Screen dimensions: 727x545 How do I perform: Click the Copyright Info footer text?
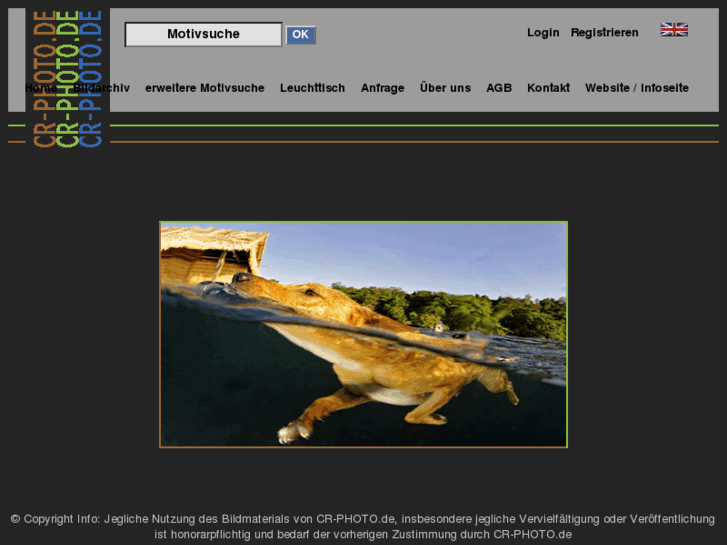363,526
